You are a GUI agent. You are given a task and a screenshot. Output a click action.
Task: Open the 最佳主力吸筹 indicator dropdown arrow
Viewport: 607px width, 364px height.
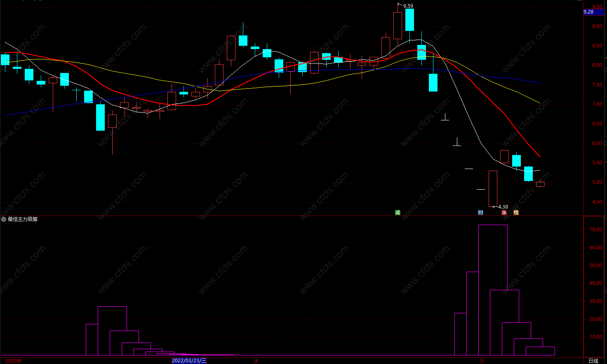[4, 219]
